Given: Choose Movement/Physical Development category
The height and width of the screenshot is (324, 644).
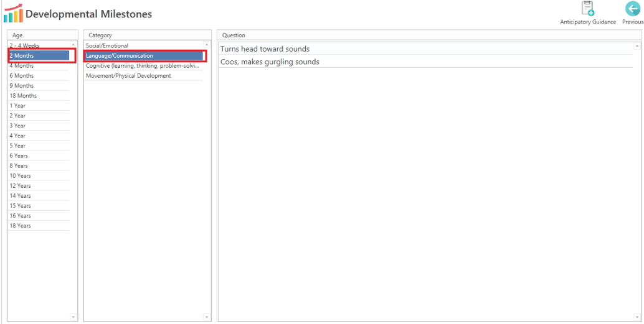Looking at the screenshot, I should click(143, 75).
